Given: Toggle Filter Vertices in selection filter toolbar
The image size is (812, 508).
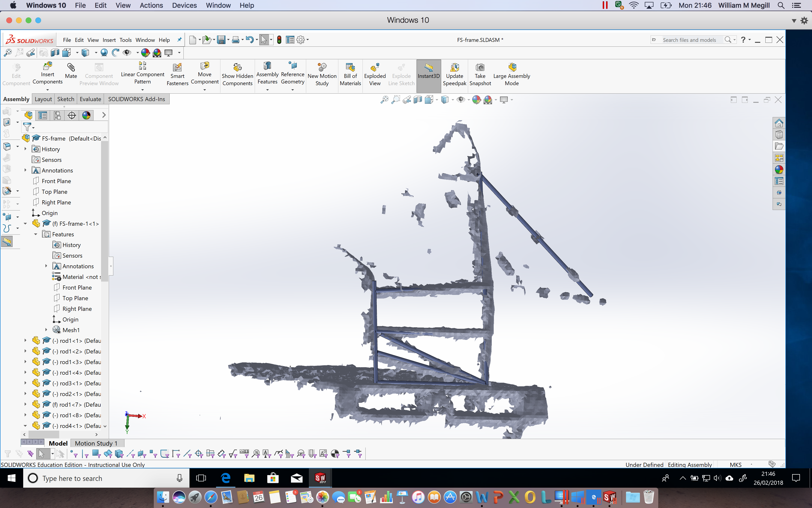Looking at the screenshot, I should point(73,454).
